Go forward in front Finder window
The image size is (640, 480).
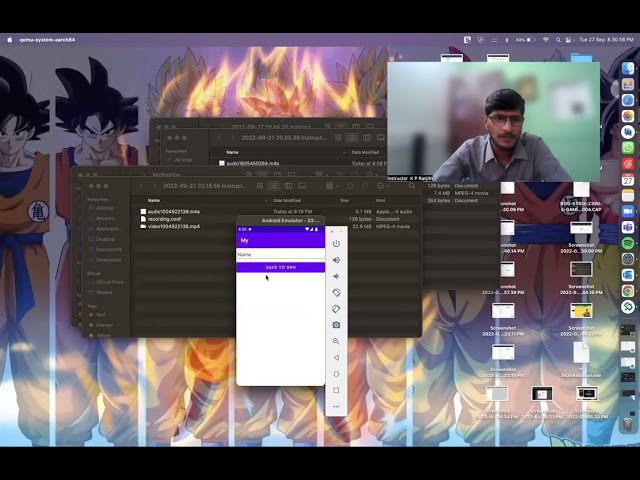pyautogui.click(x=154, y=186)
